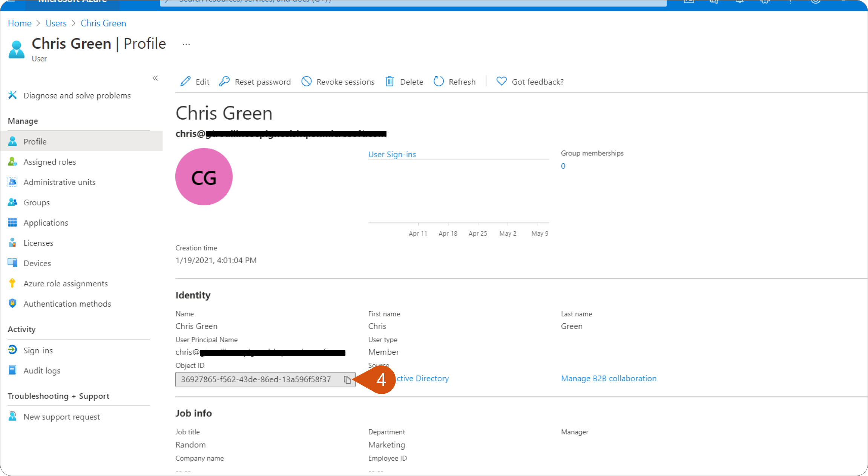Select the Reset password key icon
868x476 pixels.
click(225, 81)
